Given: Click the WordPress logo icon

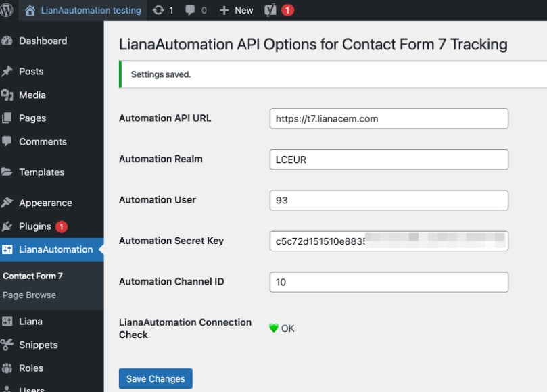Looking at the screenshot, I should point(7,10).
